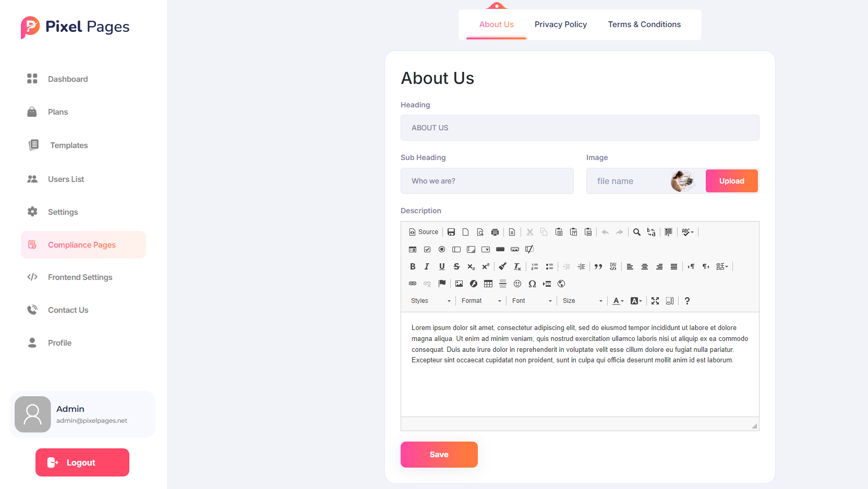
Task: Click the Remove Format icon
Action: click(x=517, y=266)
